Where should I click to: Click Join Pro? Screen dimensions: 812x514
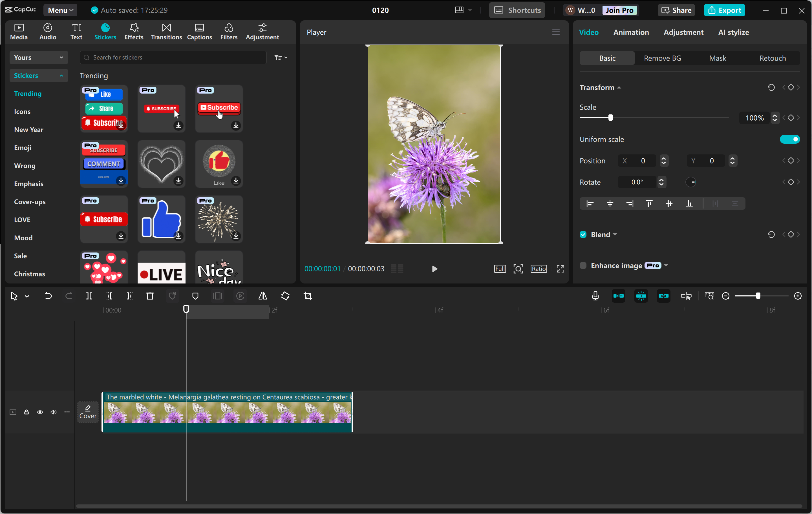[x=620, y=10]
